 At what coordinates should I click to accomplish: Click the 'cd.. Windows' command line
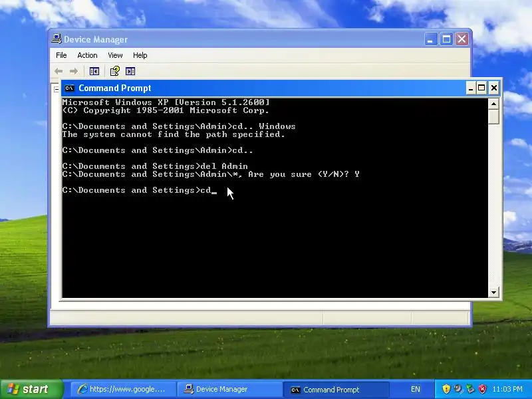point(179,126)
